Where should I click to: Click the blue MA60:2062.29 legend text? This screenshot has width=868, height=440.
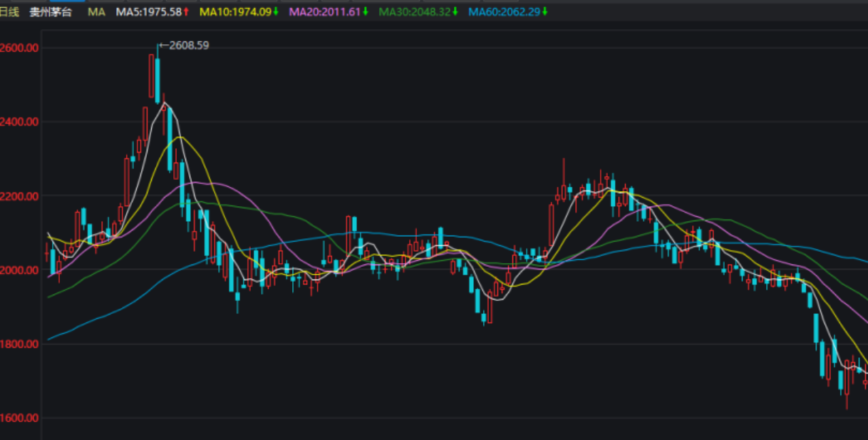(x=505, y=12)
